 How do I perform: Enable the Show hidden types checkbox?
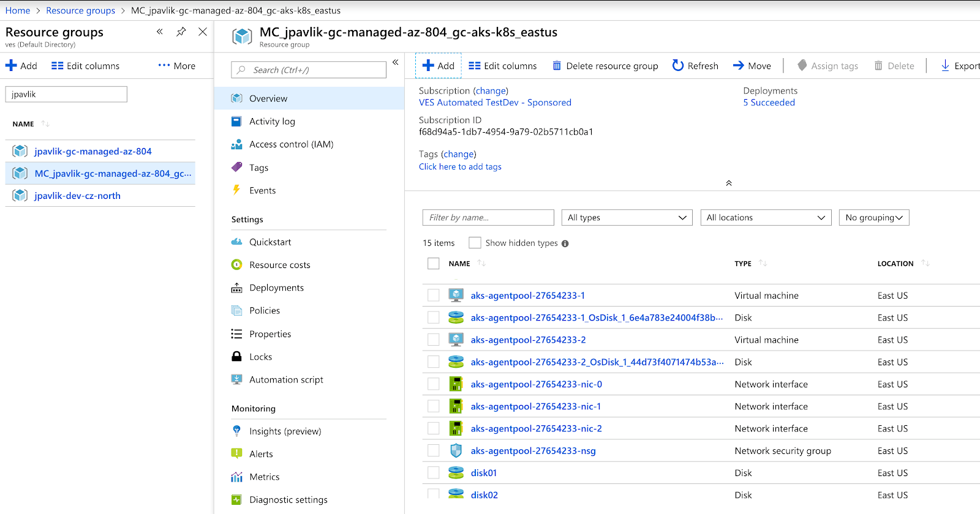click(475, 243)
